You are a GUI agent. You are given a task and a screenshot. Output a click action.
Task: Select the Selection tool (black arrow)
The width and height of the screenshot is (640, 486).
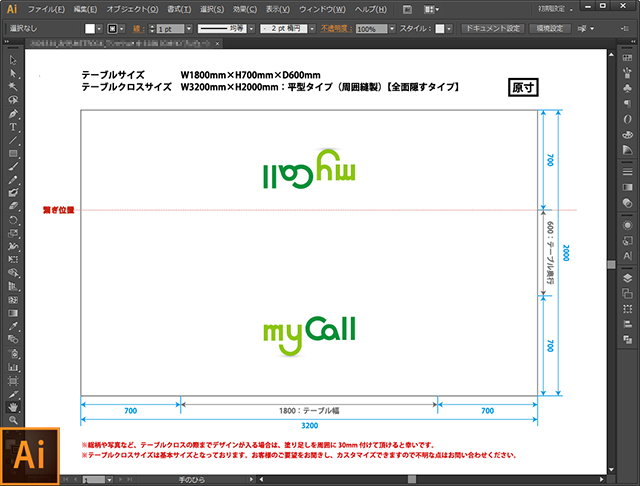pos(13,60)
